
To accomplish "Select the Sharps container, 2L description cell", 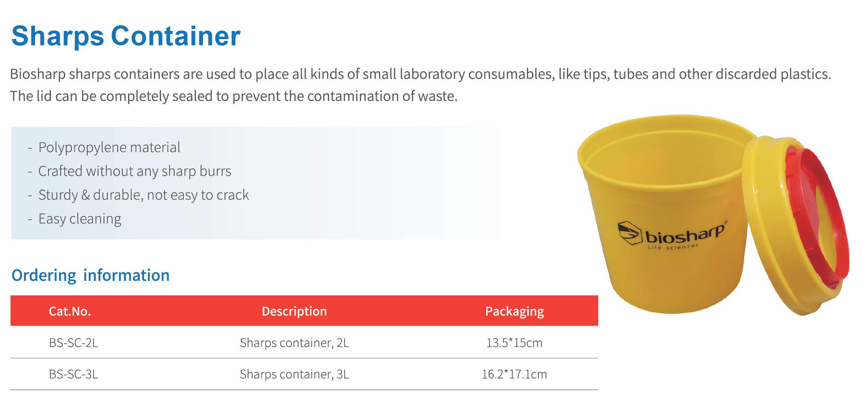I will [x=294, y=343].
